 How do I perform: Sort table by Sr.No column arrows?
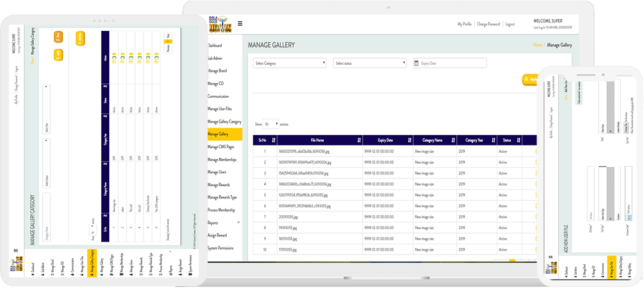pos(273,140)
